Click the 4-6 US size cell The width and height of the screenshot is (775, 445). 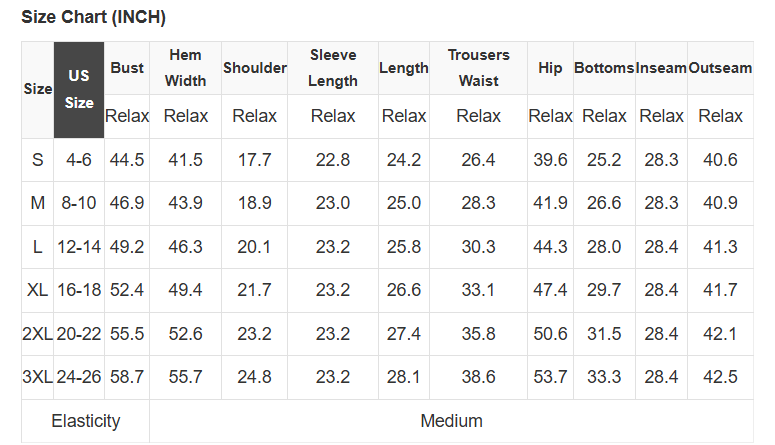pyautogui.click(x=79, y=160)
